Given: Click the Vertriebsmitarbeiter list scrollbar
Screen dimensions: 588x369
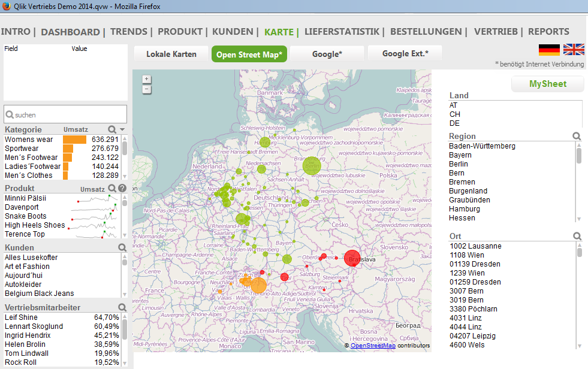Looking at the screenshot, I should click(125, 340).
